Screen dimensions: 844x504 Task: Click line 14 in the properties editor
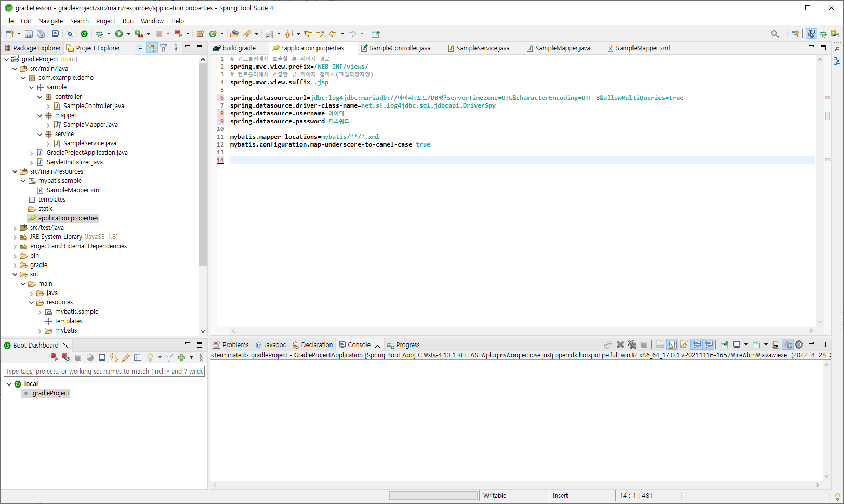pos(522,160)
